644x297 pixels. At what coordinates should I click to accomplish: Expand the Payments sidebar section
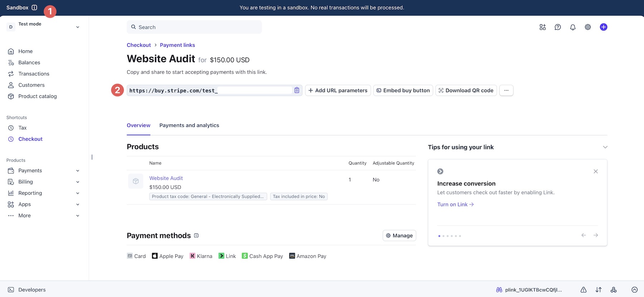point(78,171)
